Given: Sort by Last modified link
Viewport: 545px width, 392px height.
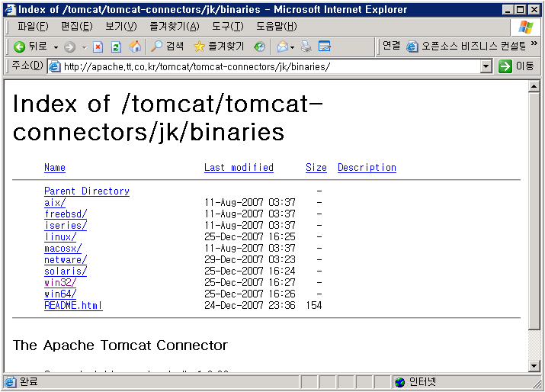Looking at the screenshot, I should tap(239, 168).
